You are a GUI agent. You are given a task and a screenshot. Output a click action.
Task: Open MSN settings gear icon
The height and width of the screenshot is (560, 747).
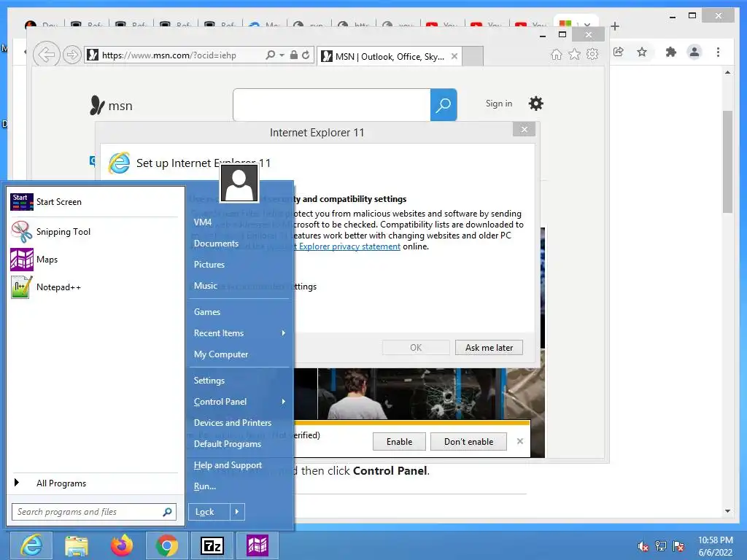tap(536, 104)
